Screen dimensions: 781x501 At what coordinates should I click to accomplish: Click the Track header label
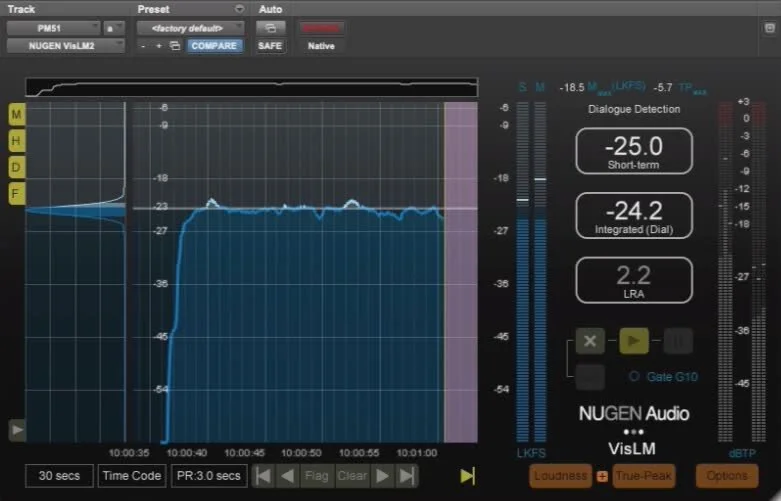21,9
